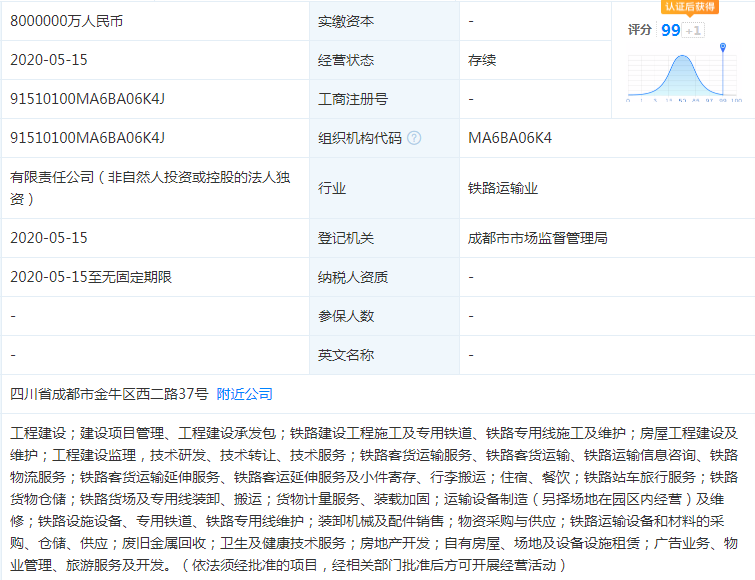Click the business scope paragraph starting 工程建设
The image size is (755, 580).
click(376, 497)
